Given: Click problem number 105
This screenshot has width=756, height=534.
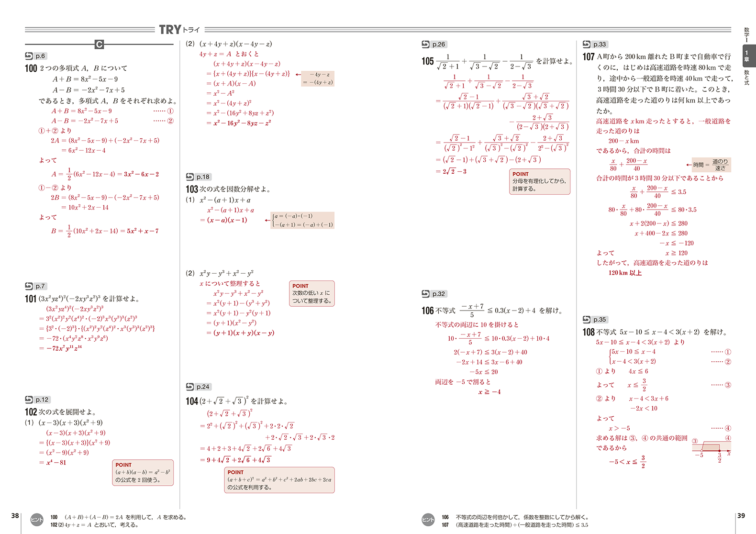Looking at the screenshot, I should [x=428, y=61].
